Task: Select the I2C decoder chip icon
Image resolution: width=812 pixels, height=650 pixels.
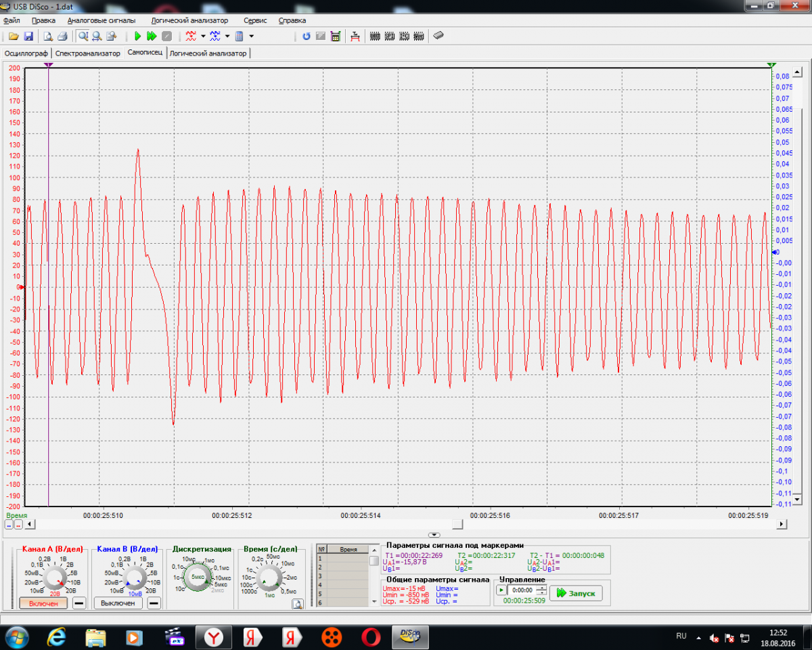Action: pyautogui.click(x=405, y=36)
